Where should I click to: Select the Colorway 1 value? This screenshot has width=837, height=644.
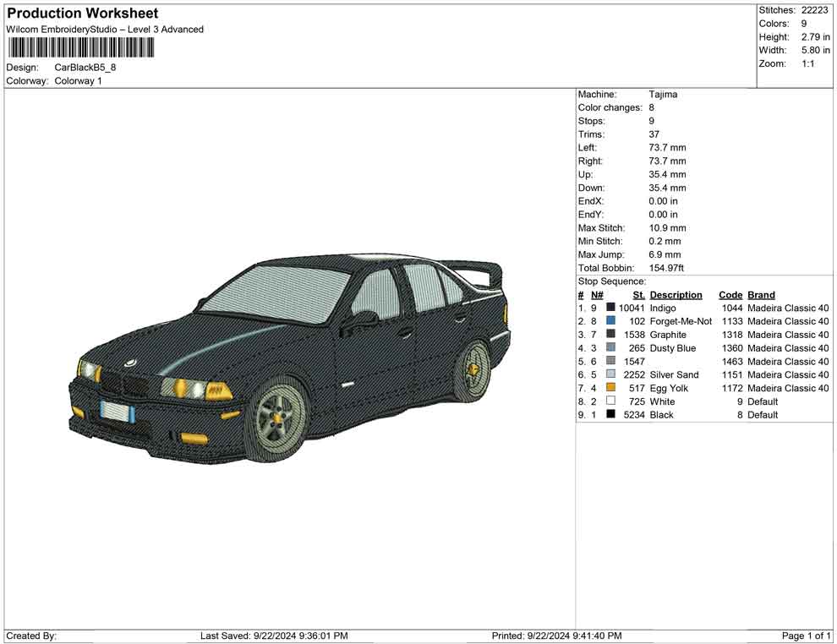click(x=78, y=81)
